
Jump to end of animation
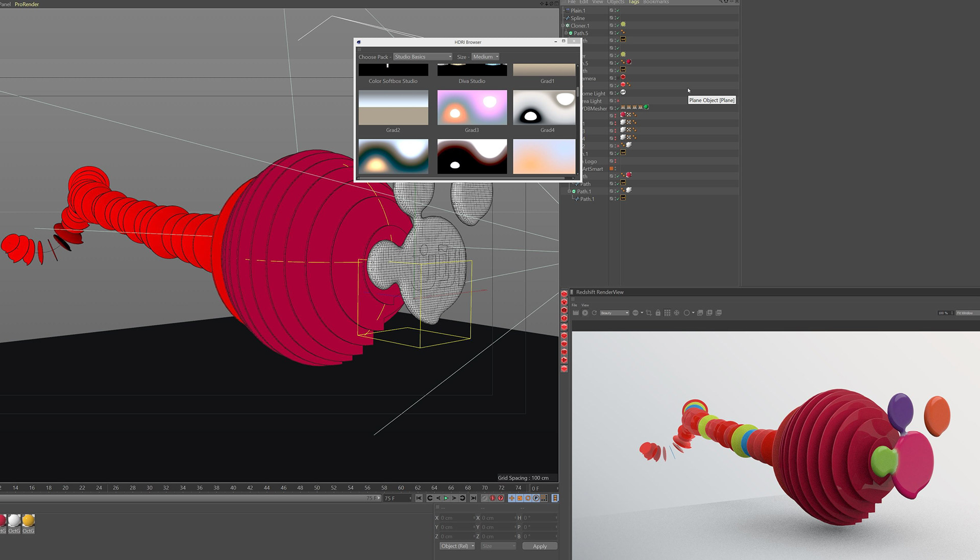pyautogui.click(x=474, y=498)
